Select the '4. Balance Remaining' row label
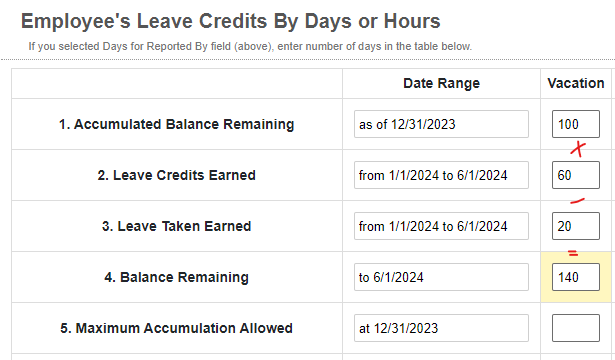The height and width of the screenshot is (360, 615). pos(176,277)
